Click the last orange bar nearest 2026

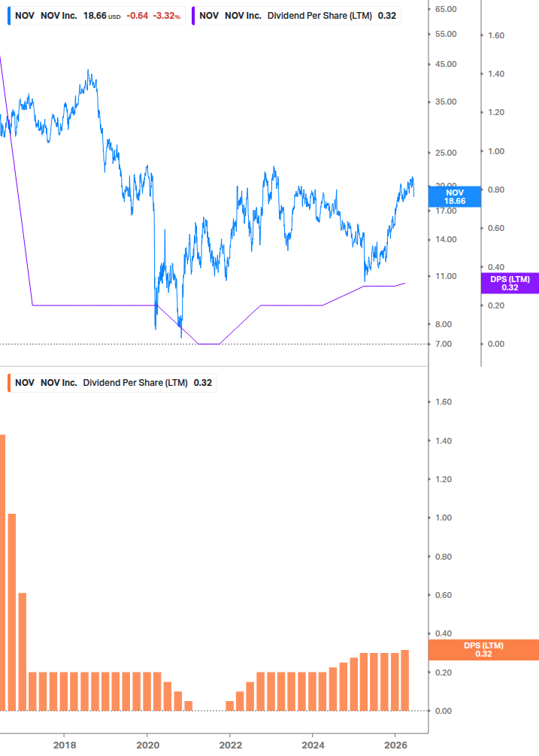coord(405,680)
